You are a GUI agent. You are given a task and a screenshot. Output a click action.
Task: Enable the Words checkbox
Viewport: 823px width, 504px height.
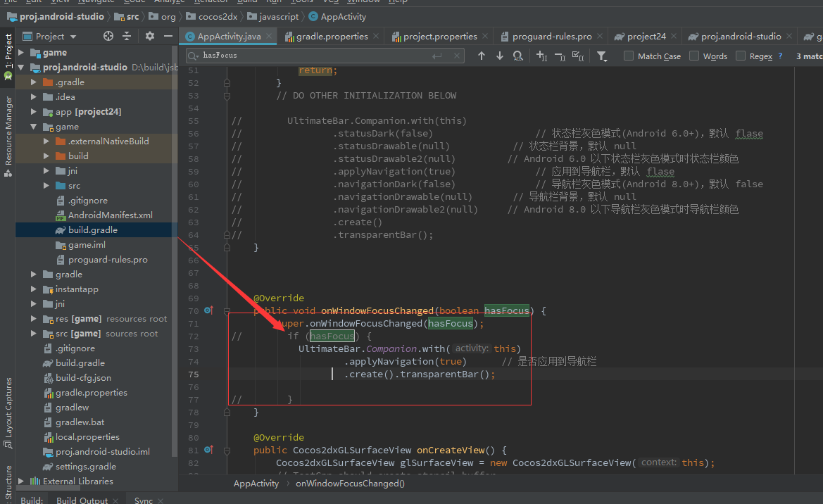click(694, 56)
